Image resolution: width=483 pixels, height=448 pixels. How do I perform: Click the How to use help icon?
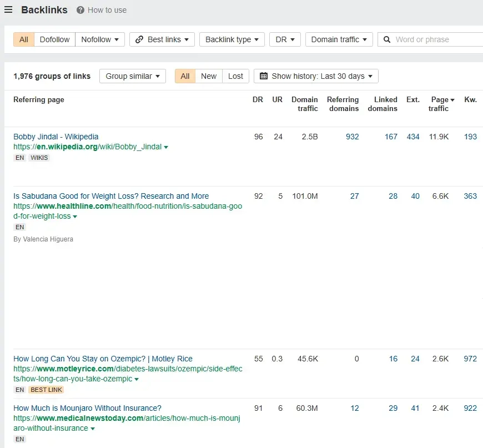pos(80,10)
